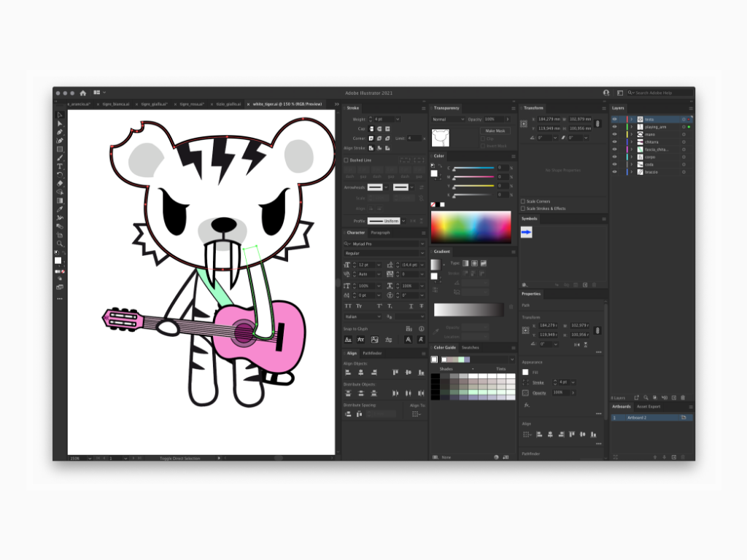Select the Rotate tool

tap(60, 175)
